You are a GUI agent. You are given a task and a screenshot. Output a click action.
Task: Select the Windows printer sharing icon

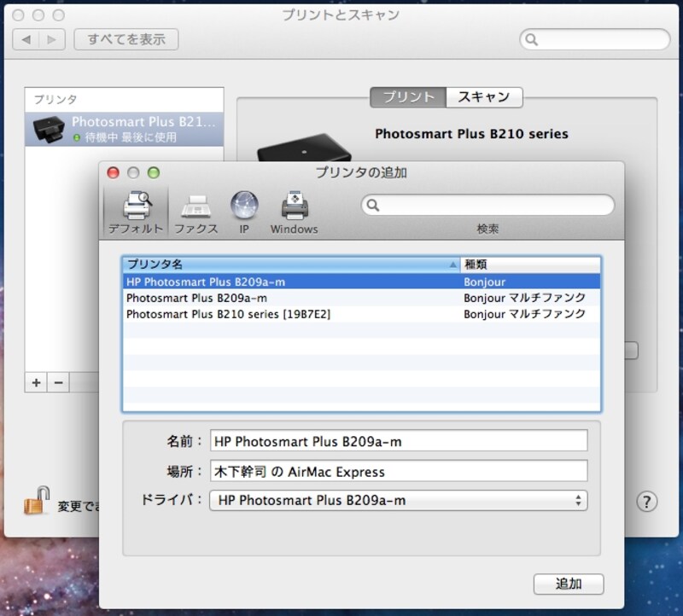[294, 209]
